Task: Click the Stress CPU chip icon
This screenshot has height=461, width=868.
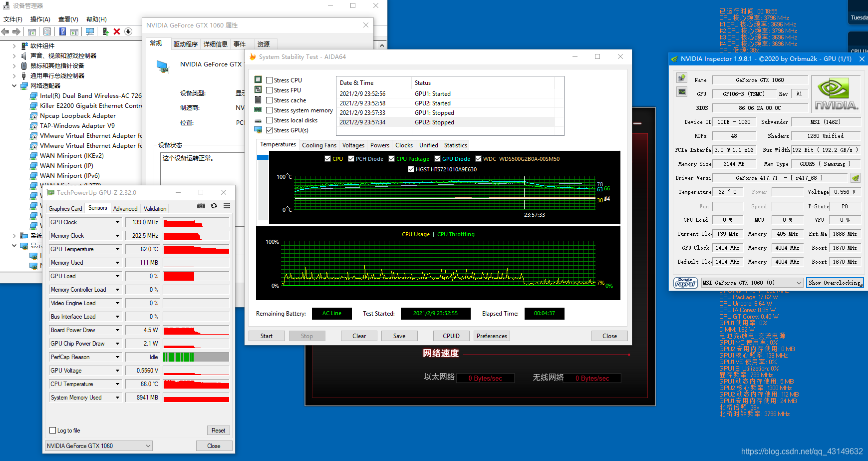Action: pyautogui.click(x=258, y=79)
